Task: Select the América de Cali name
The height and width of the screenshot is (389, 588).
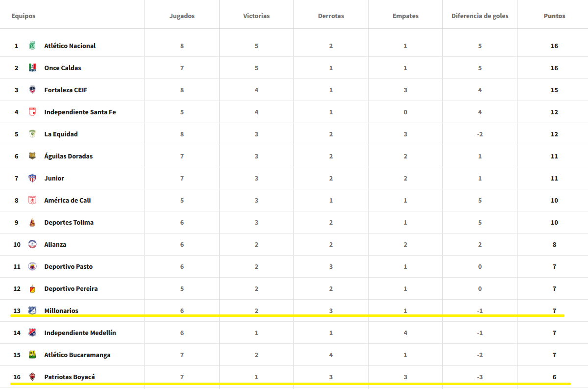Action: (x=68, y=200)
